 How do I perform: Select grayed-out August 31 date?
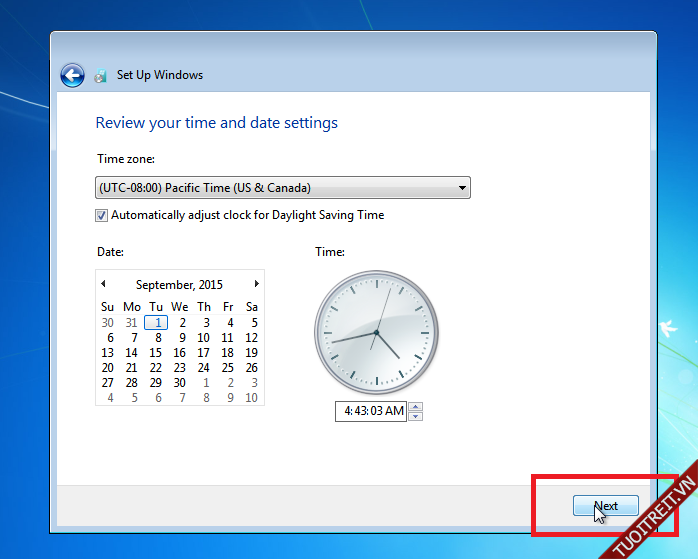pyautogui.click(x=132, y=322)
